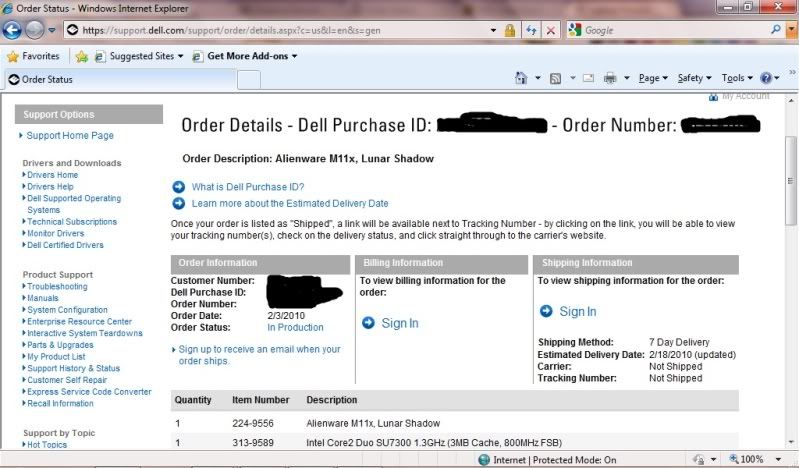Image resolution: width=799 pixels, height=468 pixels.
Task: Open Support History & Status link
Action: click(x=73, y=368)
